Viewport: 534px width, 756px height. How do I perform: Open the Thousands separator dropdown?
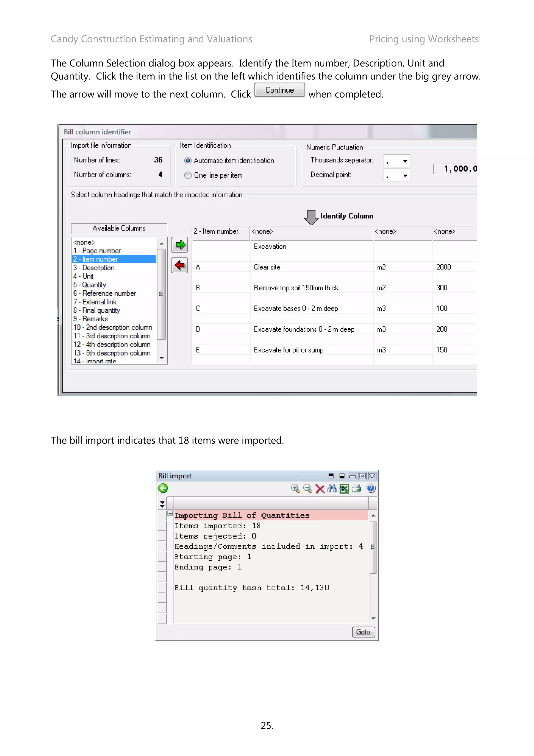coord(405,161)
